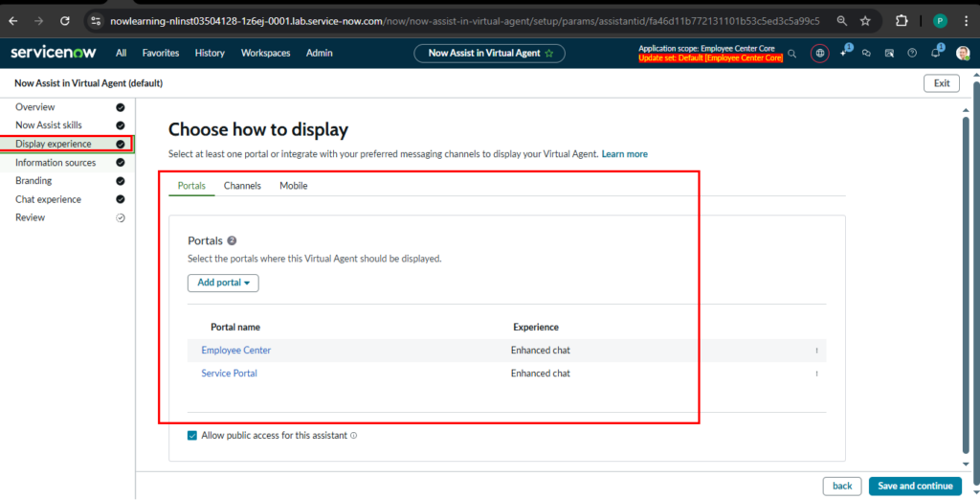Click the user profile avatar
Screen dimensions: 980x500
pos(962,54)
